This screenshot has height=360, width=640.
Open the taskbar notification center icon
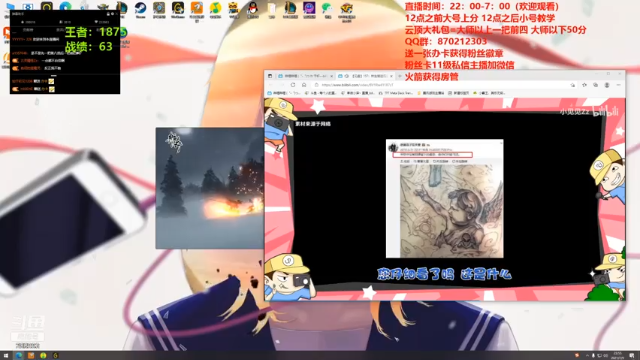click(x=632, y=356)
